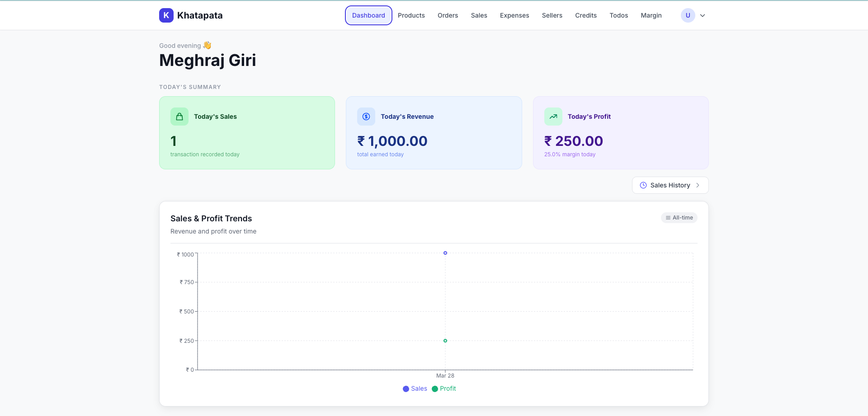Click the filter icon beside All-time label
Viewport: 868px width, 416px height.
[668, 218]
